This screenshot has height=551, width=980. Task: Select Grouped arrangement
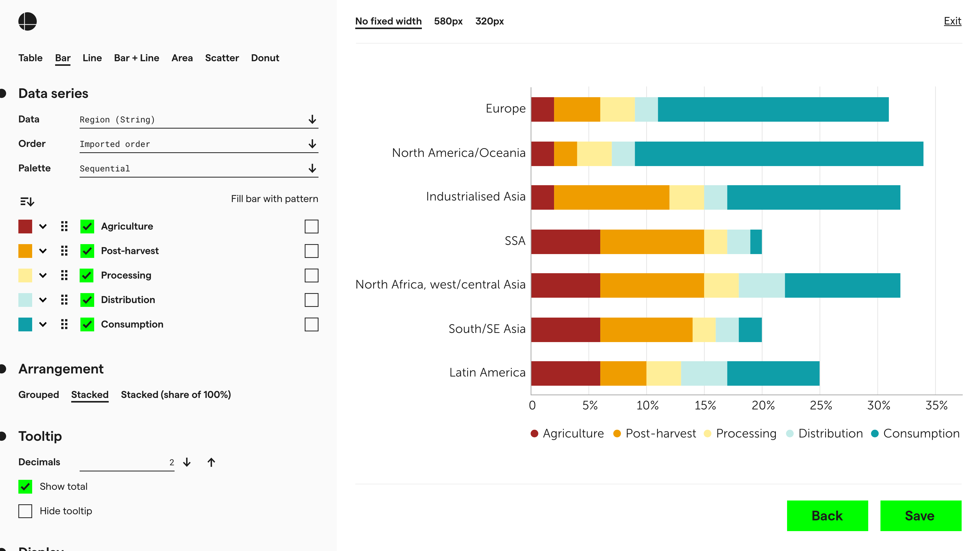[x=39, y=394]
